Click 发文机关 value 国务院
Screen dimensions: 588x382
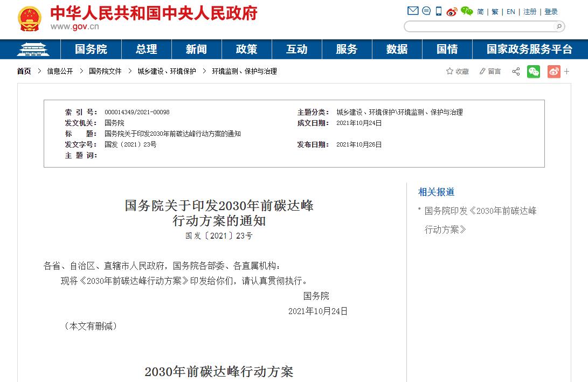pyautogui.click(x=114, y=123)
